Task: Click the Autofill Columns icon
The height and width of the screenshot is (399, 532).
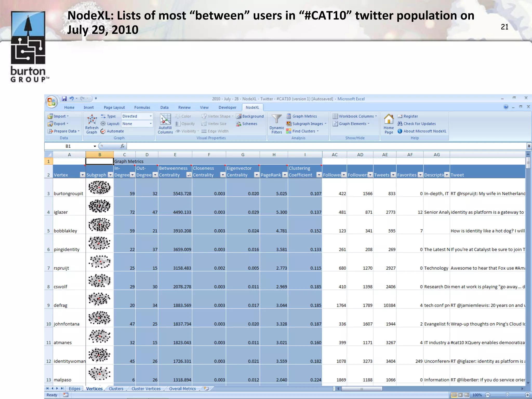Action: pyautogui.click(x=165, y=119)
